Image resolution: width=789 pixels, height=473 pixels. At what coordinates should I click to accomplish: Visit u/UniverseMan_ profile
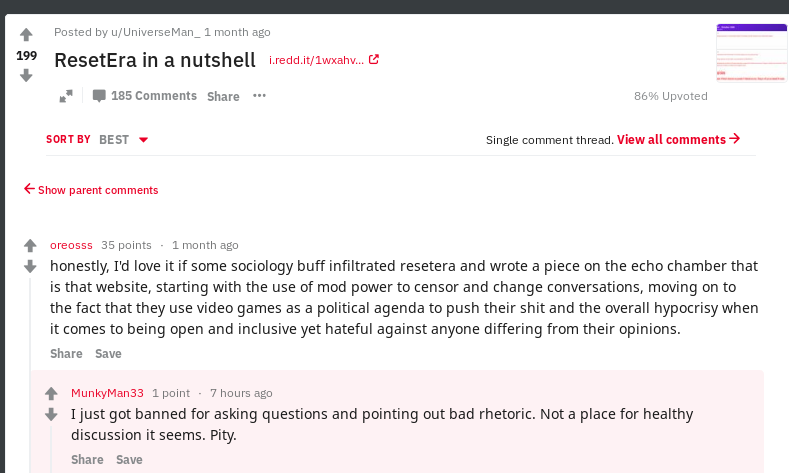[x=156, y=32]
